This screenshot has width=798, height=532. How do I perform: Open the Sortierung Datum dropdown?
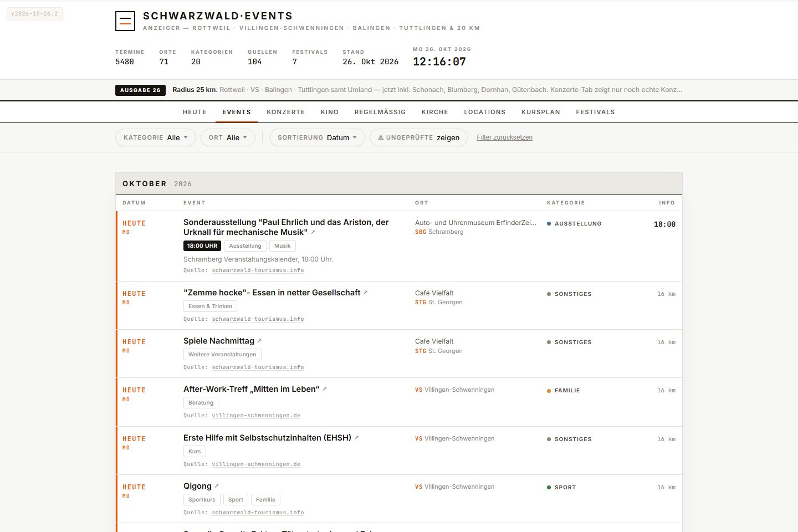(317, 137)
